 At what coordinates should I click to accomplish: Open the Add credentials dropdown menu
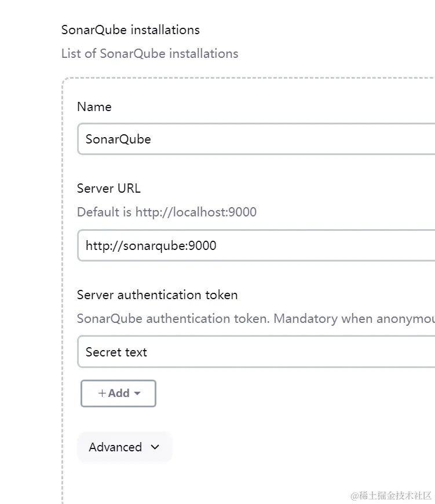(x=118, y=393)
